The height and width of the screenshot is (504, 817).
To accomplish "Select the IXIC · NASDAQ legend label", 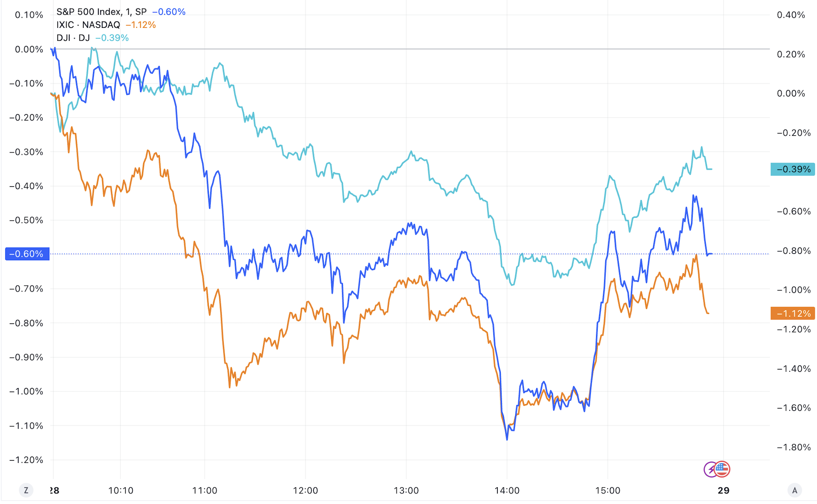I will point(88,25).
